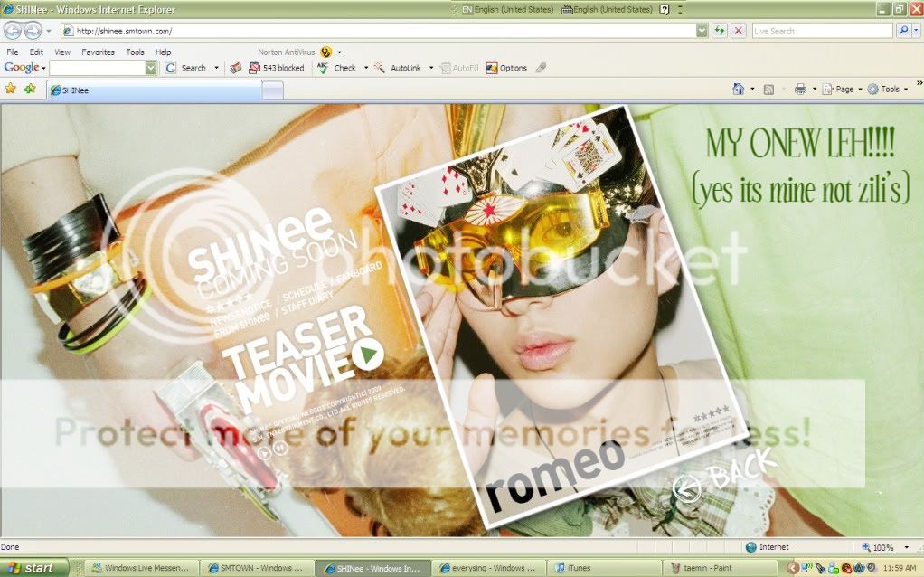Click the AutoLink toolbar button
Viewport: 924px width, 577px height.
398,69
